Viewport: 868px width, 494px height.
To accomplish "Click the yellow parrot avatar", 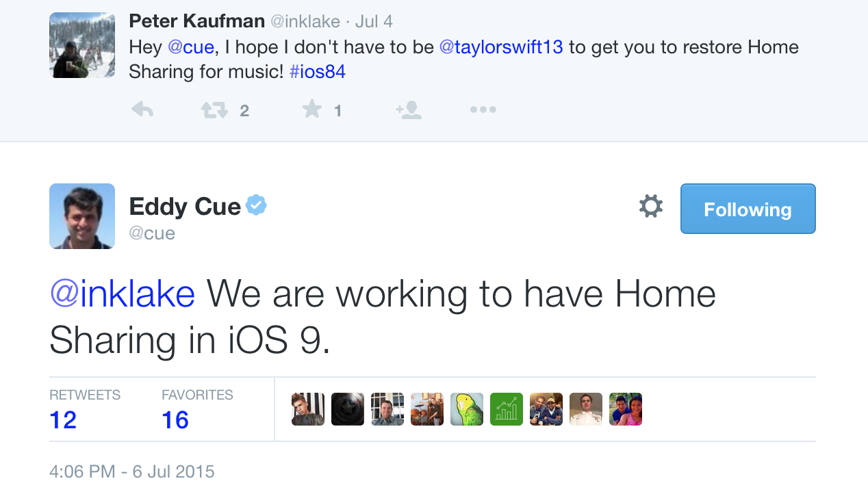I will [x=467, y=409].
